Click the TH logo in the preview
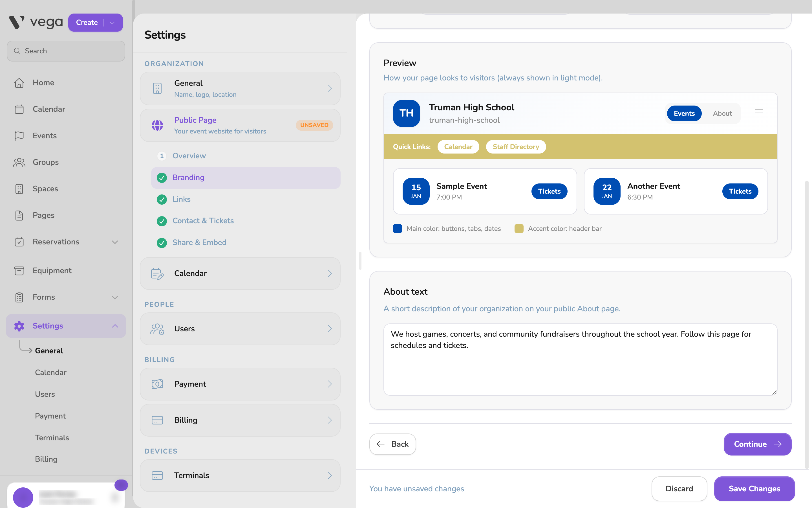This screenshot has width=812, height=508. [406, 113]
